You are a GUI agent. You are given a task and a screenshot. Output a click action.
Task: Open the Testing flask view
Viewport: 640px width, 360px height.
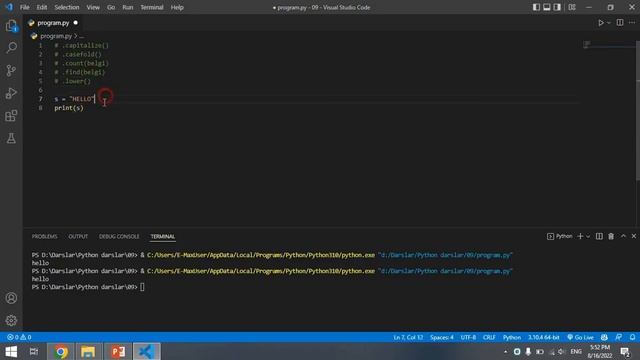coord(11,138)
